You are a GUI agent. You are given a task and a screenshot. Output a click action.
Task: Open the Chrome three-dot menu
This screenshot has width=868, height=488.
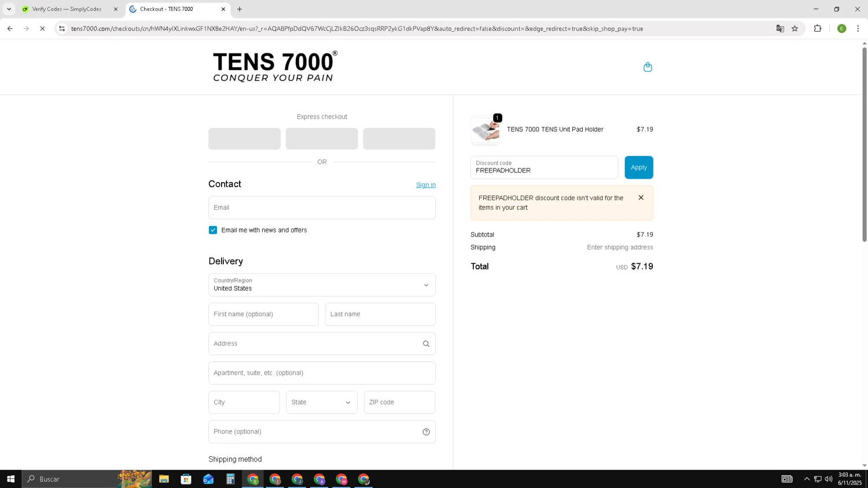point(858,28)
